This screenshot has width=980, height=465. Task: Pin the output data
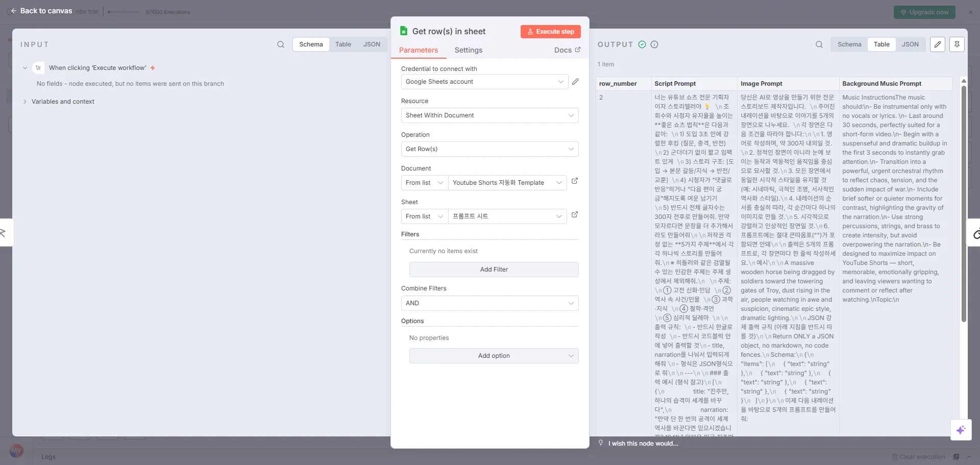[957, 44]
